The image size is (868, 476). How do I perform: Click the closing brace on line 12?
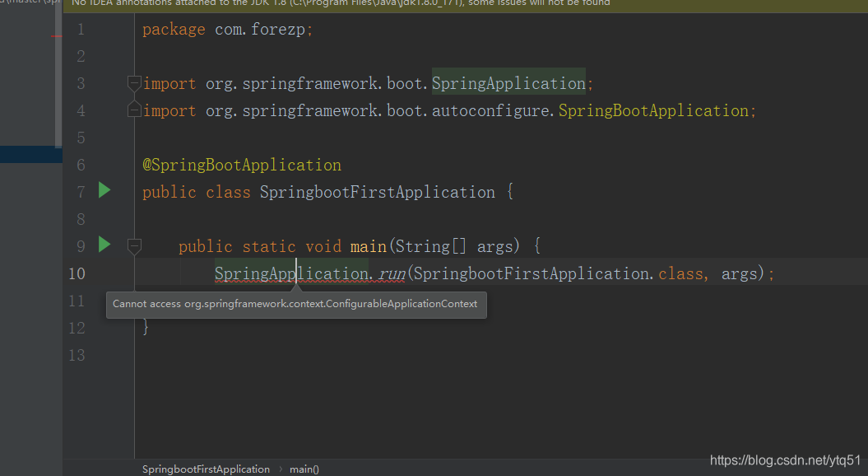point(145,327)
